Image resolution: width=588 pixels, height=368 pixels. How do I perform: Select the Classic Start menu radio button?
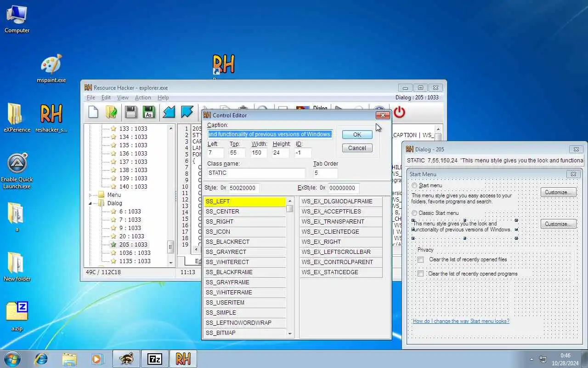(414, 213)
